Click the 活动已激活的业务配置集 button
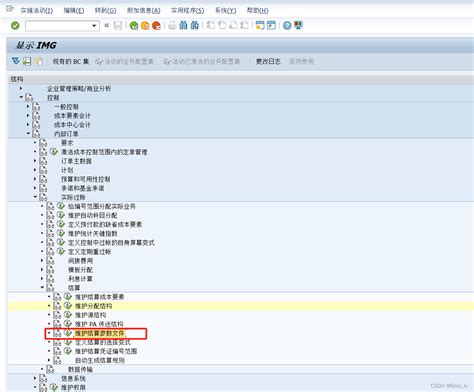The width and height of the screenshot is (474, 392). coord(202,61)
